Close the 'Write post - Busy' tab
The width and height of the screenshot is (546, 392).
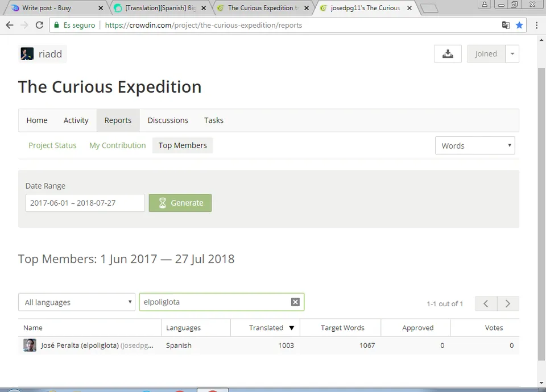coord(101,8)
